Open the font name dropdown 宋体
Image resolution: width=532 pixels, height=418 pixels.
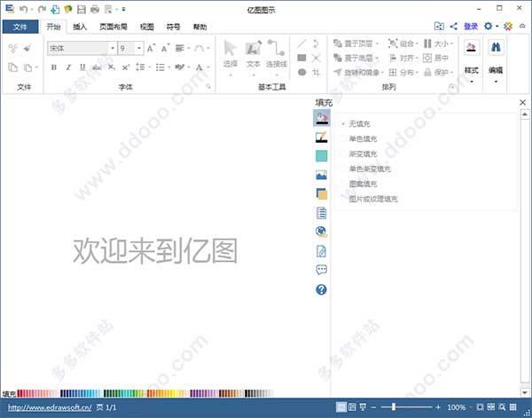coord(113,48)
